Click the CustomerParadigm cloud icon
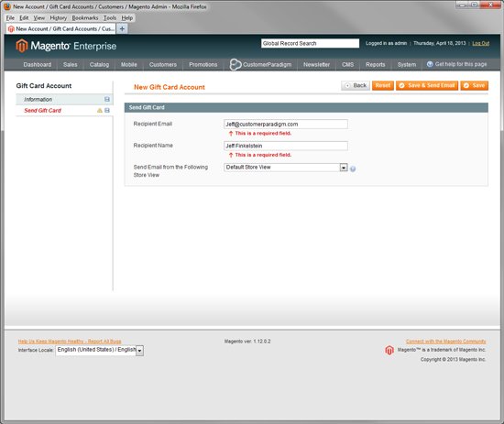 coord(235,65)
